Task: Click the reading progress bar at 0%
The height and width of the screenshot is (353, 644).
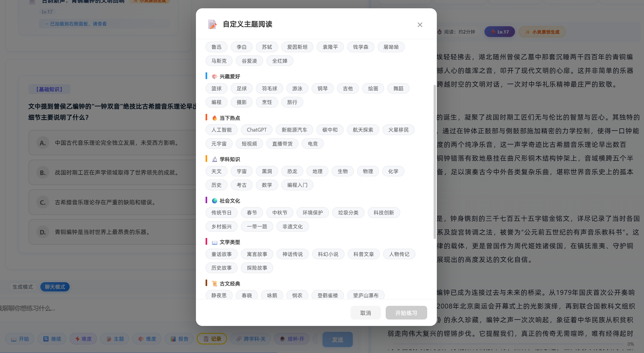Action: click(x=505, y=344)
